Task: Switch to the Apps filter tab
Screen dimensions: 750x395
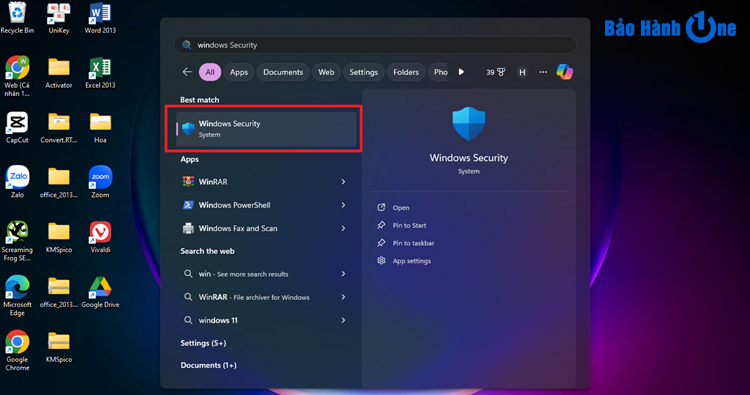Action: click(239, 72)
